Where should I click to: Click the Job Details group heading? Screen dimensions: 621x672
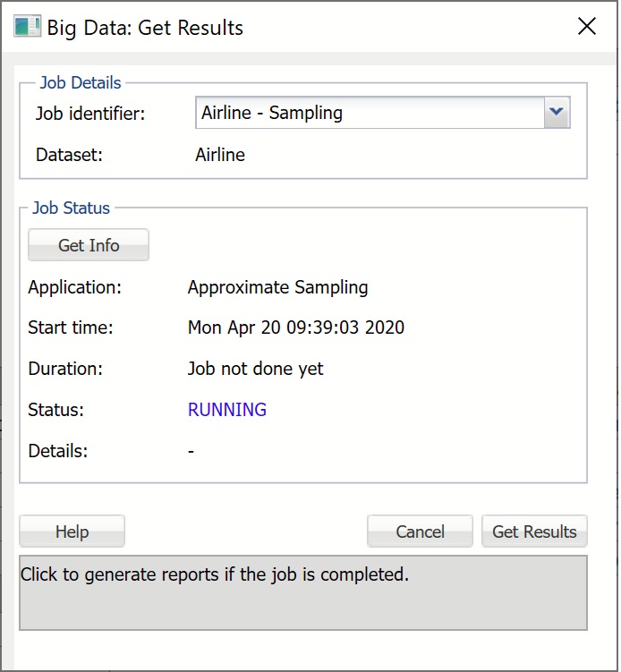point(81,83)
